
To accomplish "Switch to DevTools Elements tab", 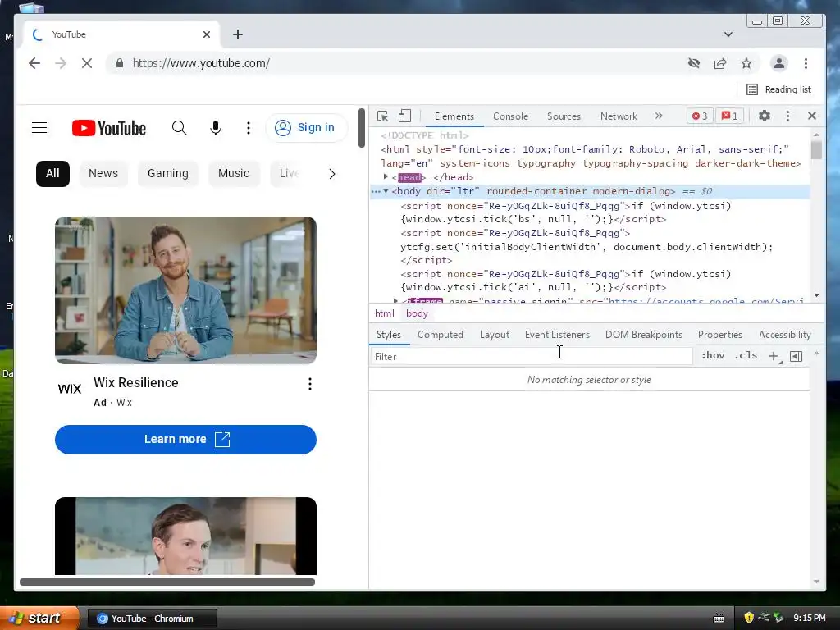I will point(454,116).
